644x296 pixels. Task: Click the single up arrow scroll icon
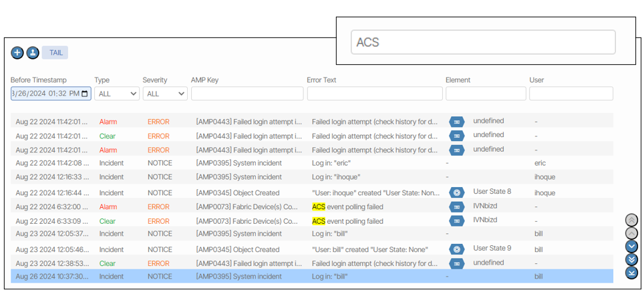pyautogui.click(x=631, y=233)
